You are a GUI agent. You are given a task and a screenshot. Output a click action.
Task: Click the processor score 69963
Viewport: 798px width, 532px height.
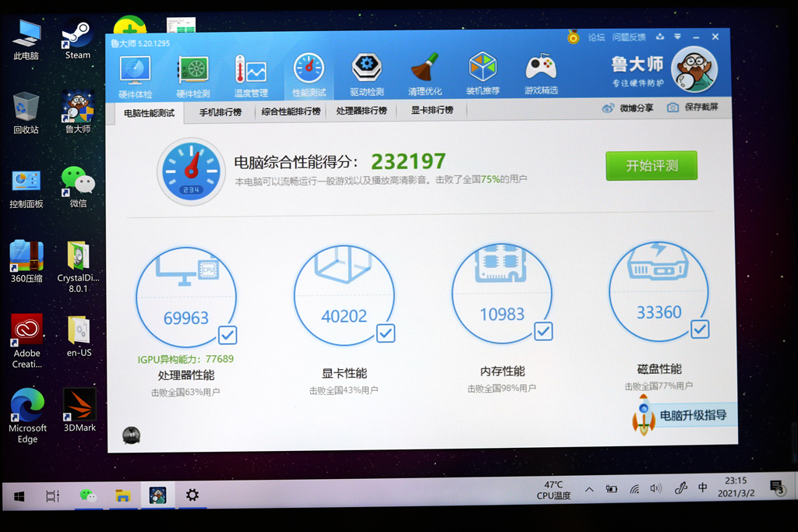click(x=186, y=318)
